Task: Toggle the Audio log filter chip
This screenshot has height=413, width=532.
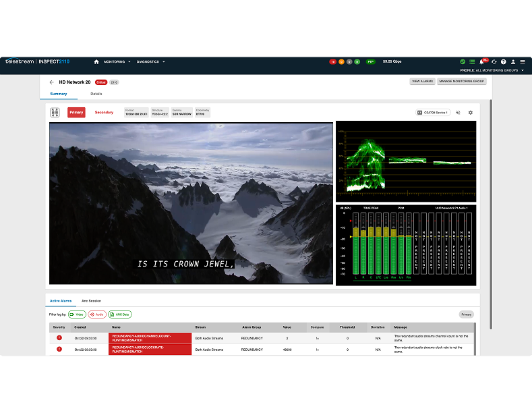Action: pyautogui.click(x=97, y=314)
